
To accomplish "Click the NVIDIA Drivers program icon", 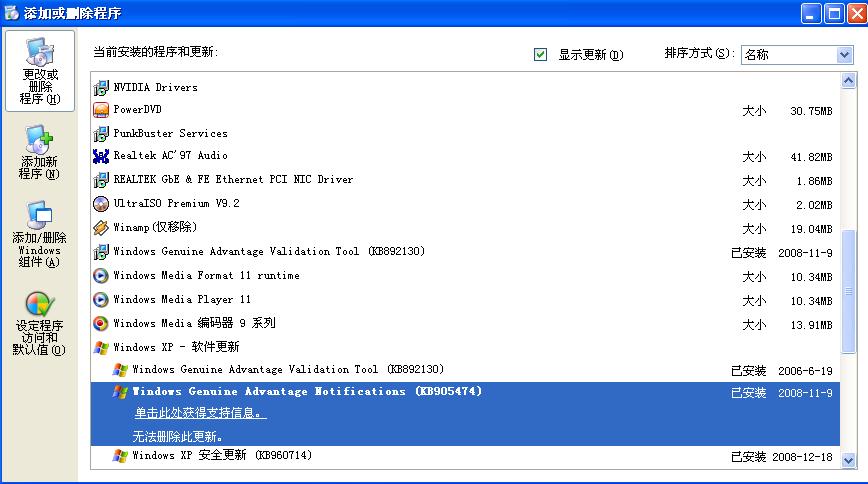I will pyautogui.click(x=101, y=87).
